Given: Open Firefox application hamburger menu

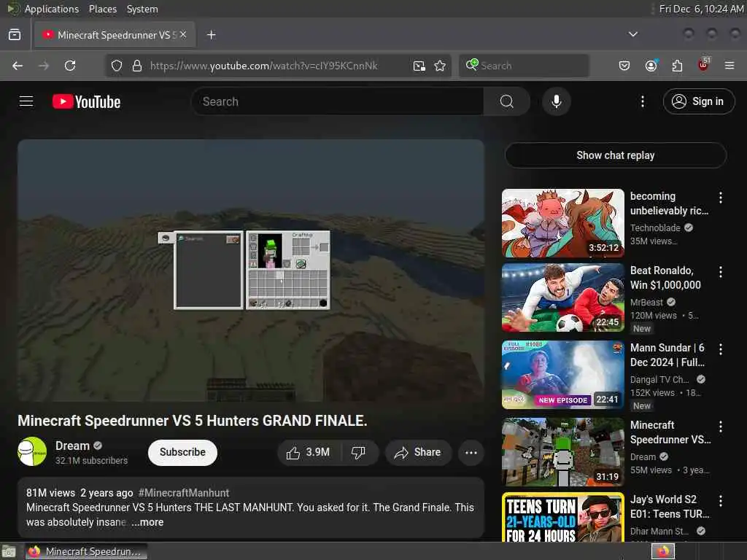Looking at the screenshot, I should (729, 66).
